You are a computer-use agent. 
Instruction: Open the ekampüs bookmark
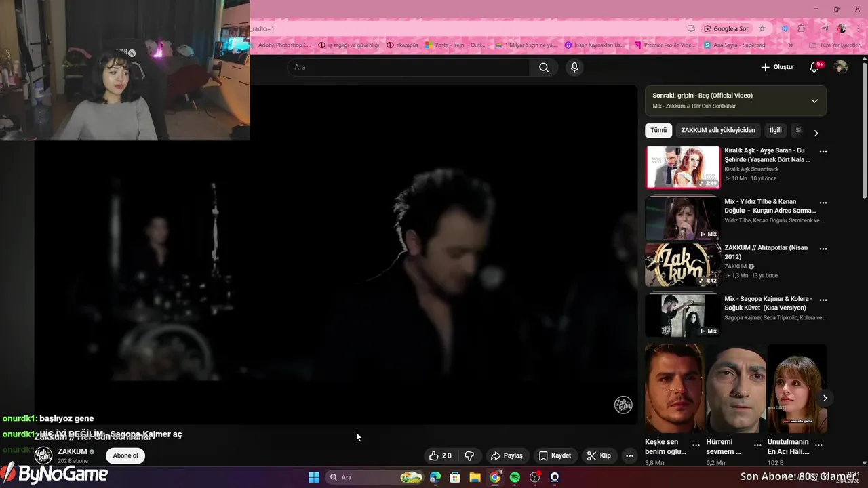tap(403, 45)
